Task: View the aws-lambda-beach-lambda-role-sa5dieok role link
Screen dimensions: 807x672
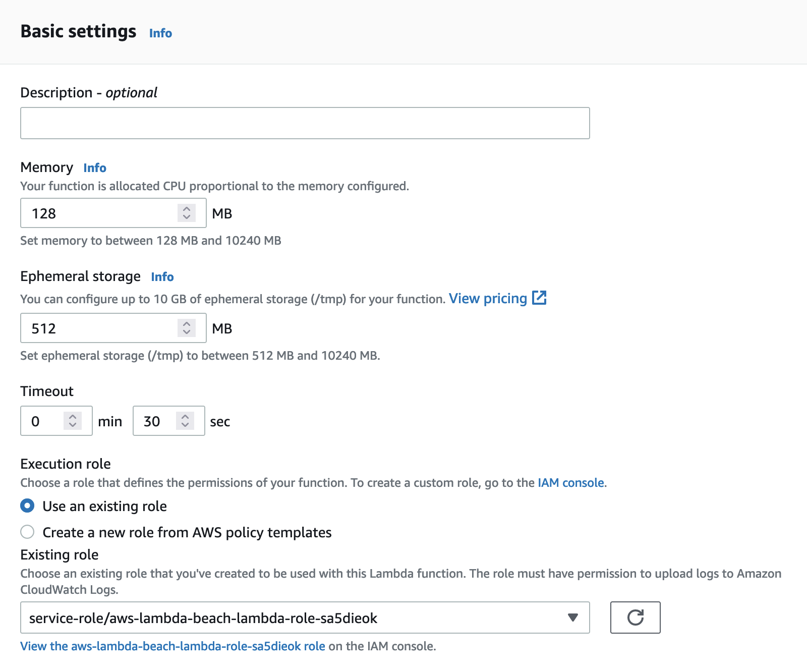Action: coord(172,646)
